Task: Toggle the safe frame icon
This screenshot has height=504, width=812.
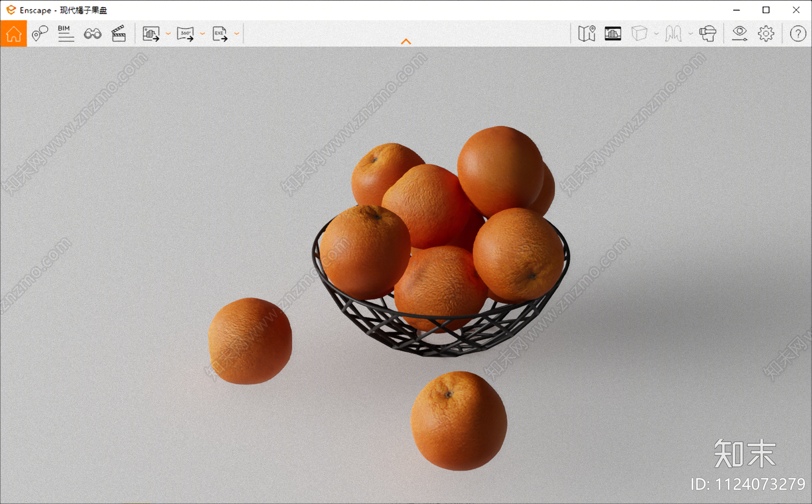Action: [613, 34]
